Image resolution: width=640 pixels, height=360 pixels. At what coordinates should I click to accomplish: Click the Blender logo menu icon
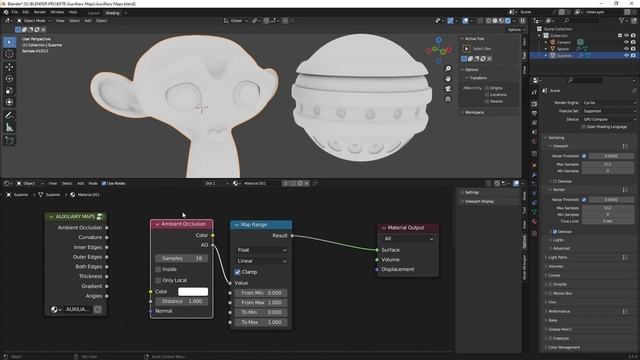pyautogui.click(x=6, y=12)
